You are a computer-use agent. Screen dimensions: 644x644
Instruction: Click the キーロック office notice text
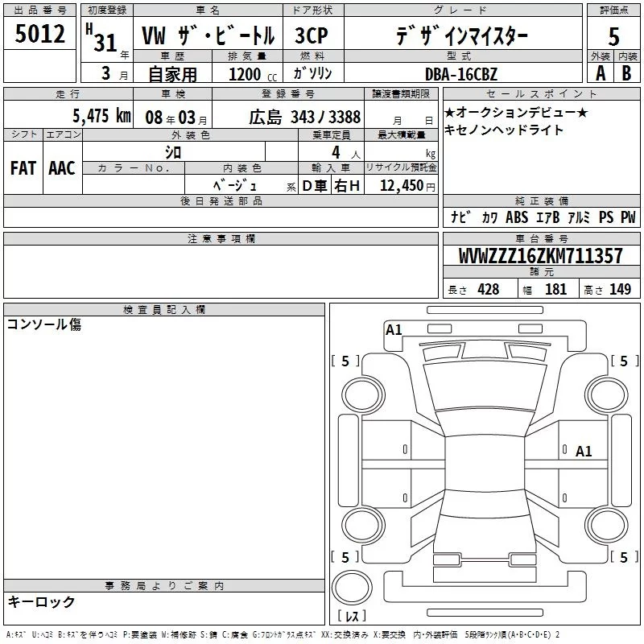(x=41, y=601)
